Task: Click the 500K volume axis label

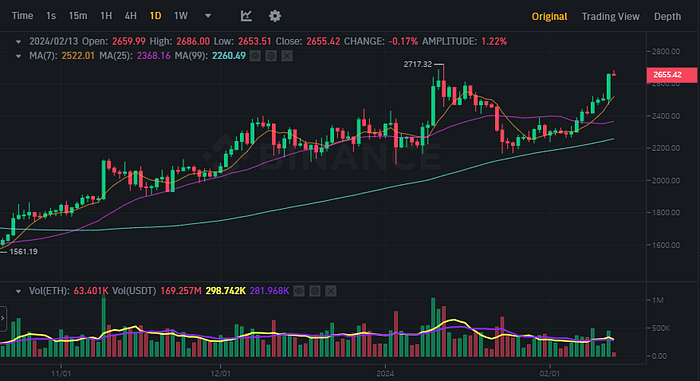Action: click(x=661, y=328)
